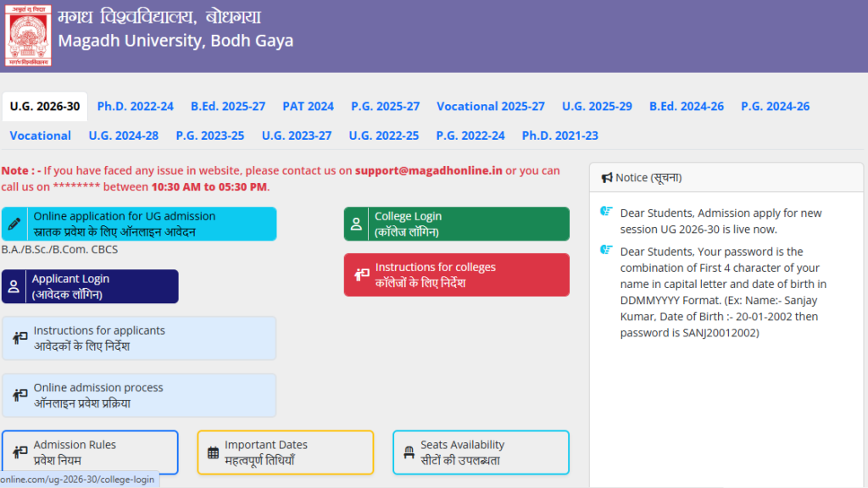Screen dimensions: 868x488
Task: Click the chair icon on Seats Availability
Action: tap(409, 452)
